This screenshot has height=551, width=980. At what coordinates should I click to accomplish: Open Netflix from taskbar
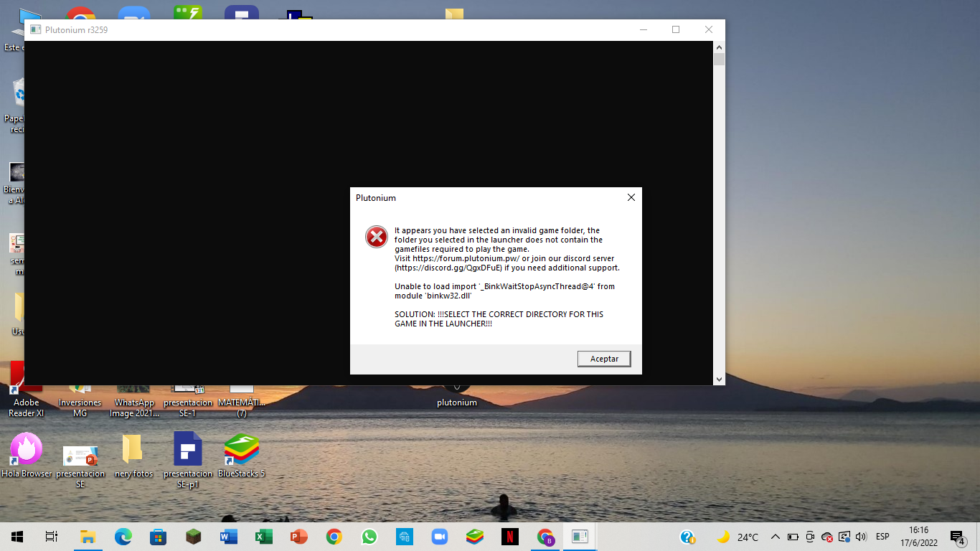coord(509,537)
